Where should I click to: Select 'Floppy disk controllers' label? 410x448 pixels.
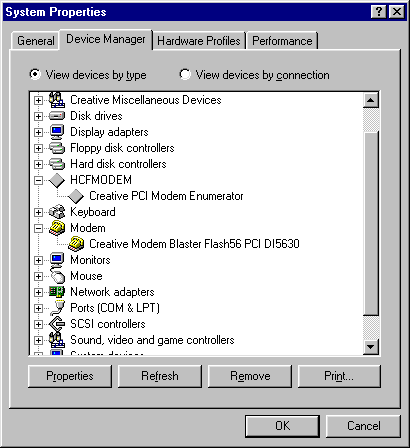122,148
